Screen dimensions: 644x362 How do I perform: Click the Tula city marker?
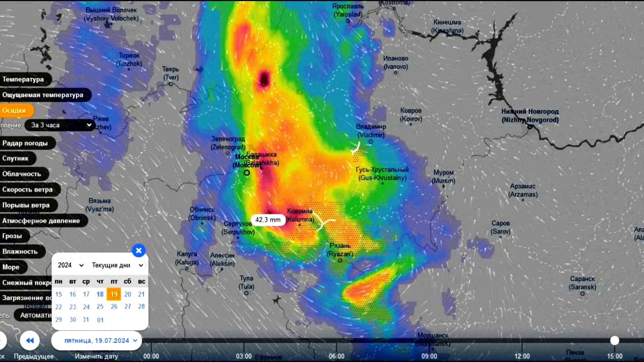click(x=246, y=293)
